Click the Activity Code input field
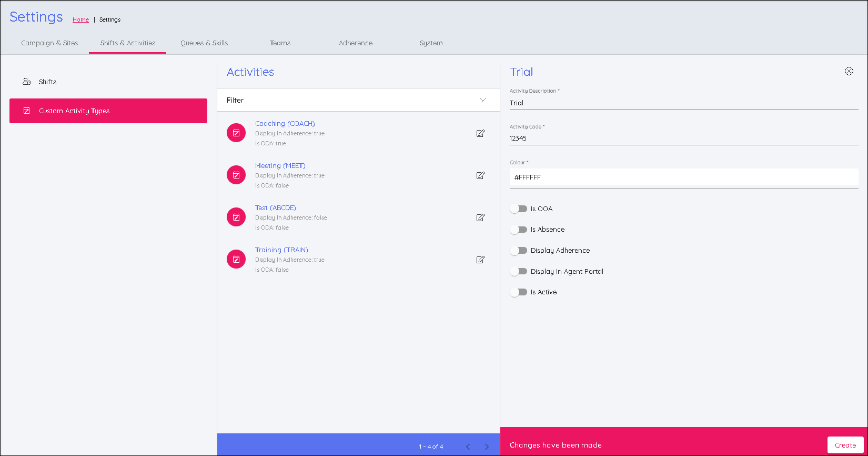 [683, 138]
